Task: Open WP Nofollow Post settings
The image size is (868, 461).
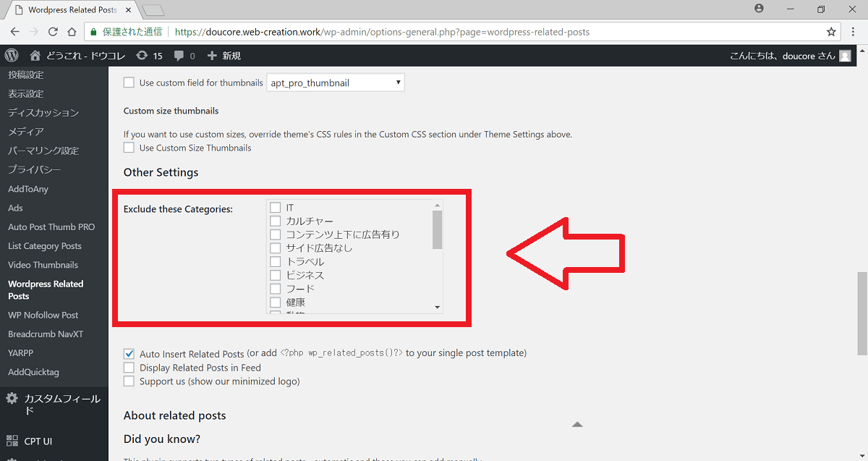Action: point(43,315)
